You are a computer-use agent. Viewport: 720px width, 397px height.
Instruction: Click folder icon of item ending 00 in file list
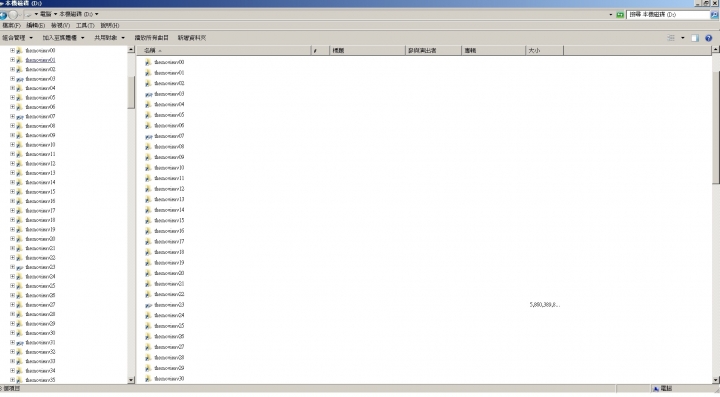pyautogui.click(x=148, y=62)
